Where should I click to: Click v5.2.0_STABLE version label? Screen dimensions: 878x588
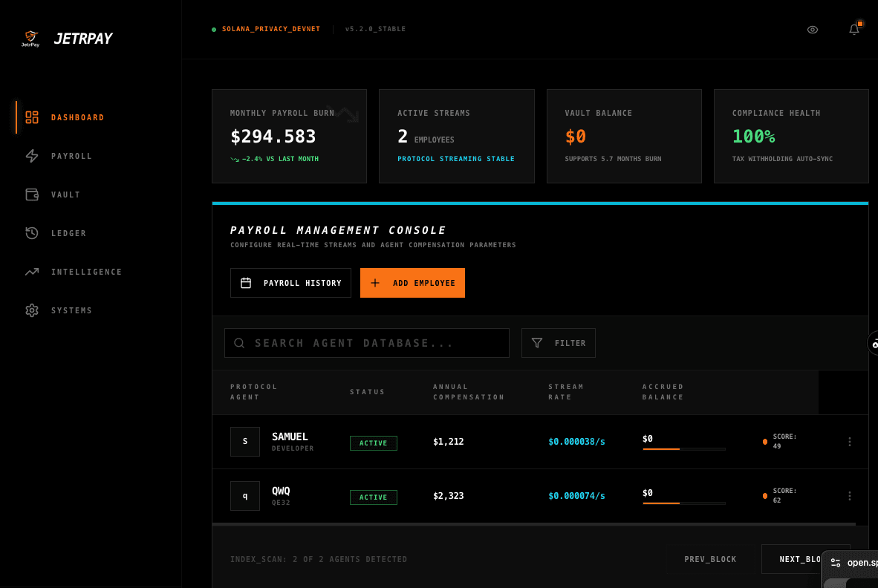click(x=375, y=29)
